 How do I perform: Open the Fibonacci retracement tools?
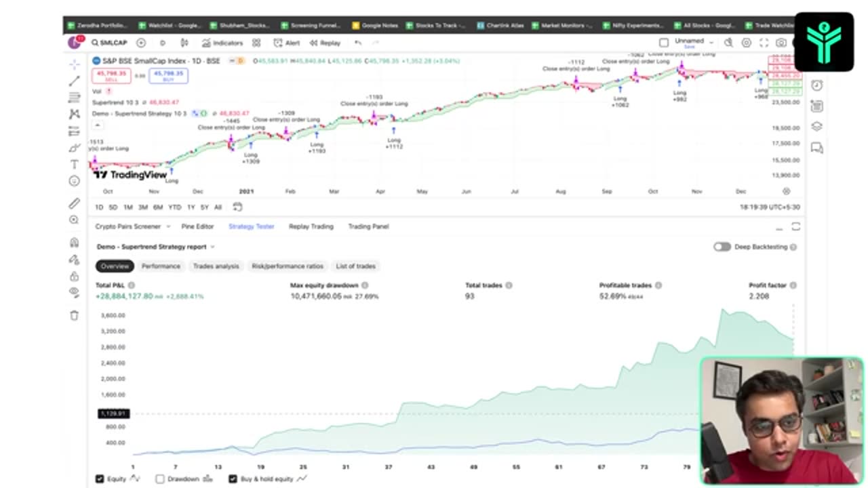74,98
